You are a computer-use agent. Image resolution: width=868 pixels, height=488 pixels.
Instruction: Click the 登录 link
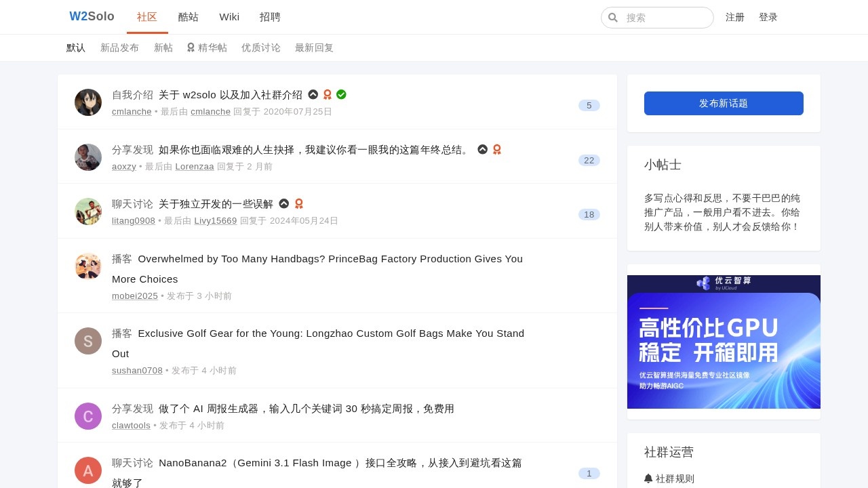pyautogui.click(x=768, y=17)
